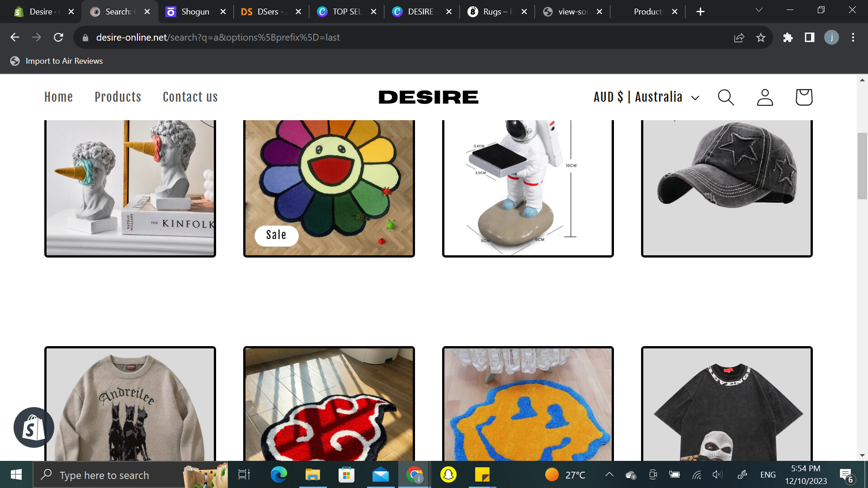
Task: Click the Import to Air Reviews bookmark
Action: [57, 61]
